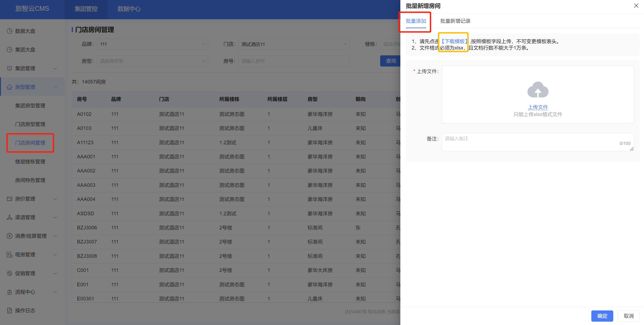Click the 房型管理 house icon
Screen dimensions: 644x325
point(9,87)
